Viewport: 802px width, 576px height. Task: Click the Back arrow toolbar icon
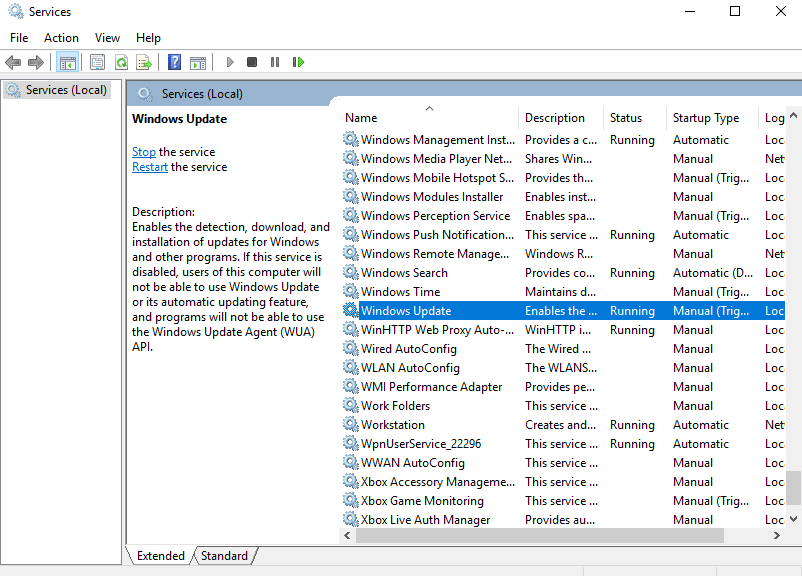13,62
